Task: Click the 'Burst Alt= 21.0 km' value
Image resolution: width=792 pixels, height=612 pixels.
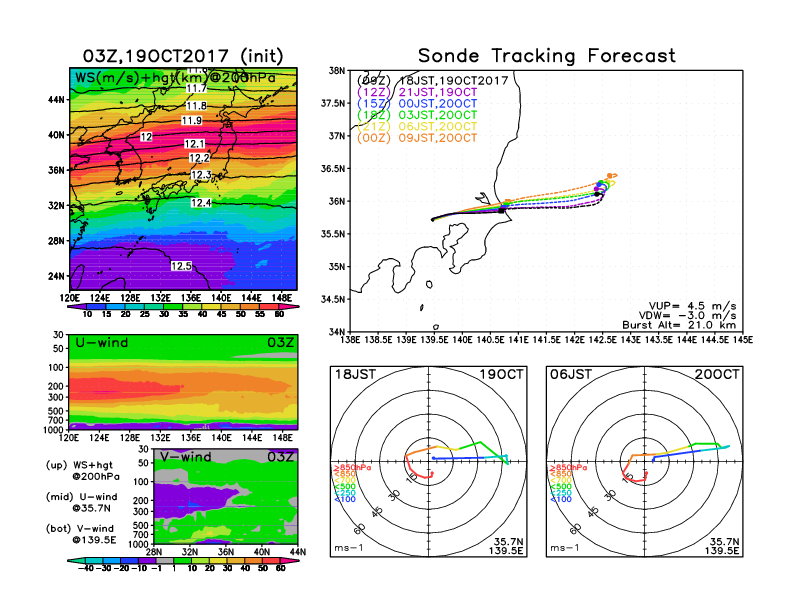Action: coord(679,325)
